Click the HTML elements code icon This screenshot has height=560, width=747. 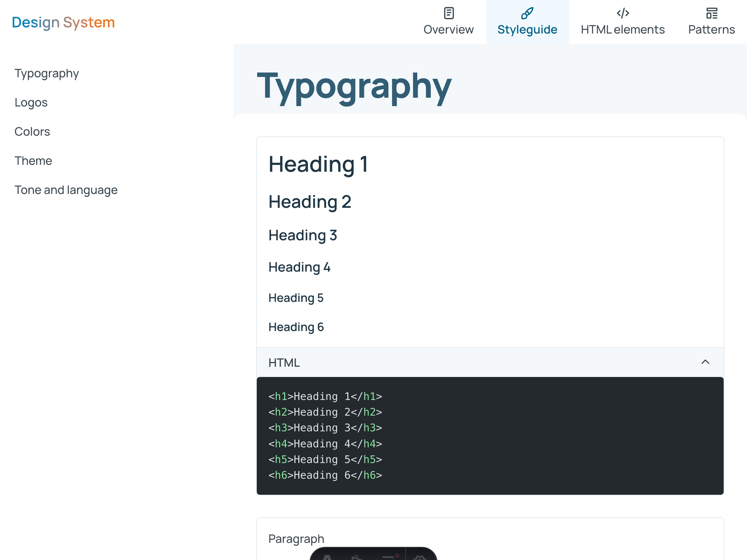click(623, 13)
